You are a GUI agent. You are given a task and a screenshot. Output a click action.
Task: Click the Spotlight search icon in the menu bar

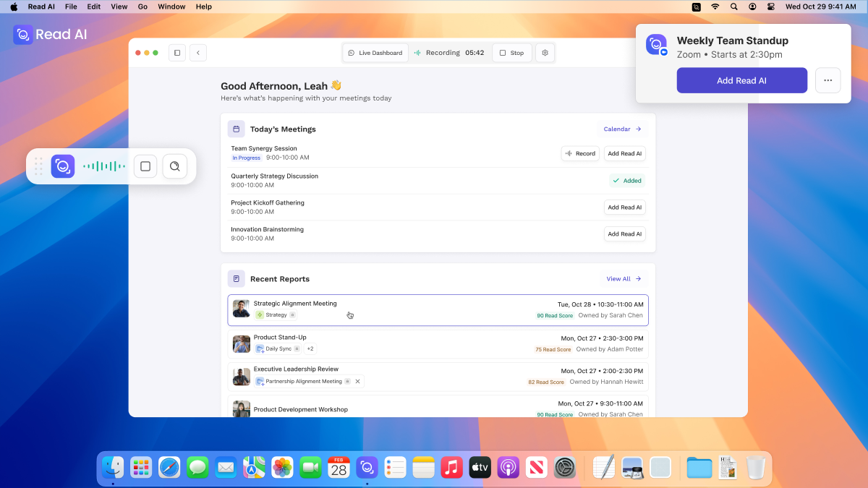tap(733, 7)
